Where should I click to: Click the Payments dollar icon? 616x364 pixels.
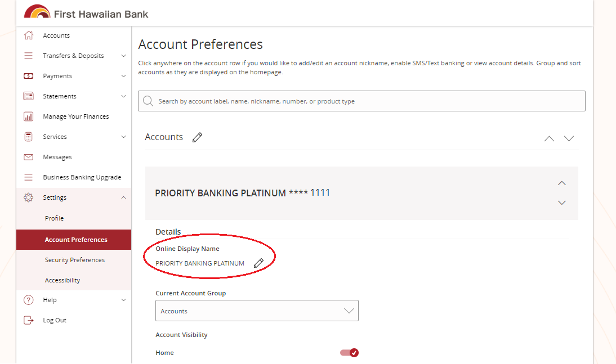pyautogui.click(x=28, y=76)
